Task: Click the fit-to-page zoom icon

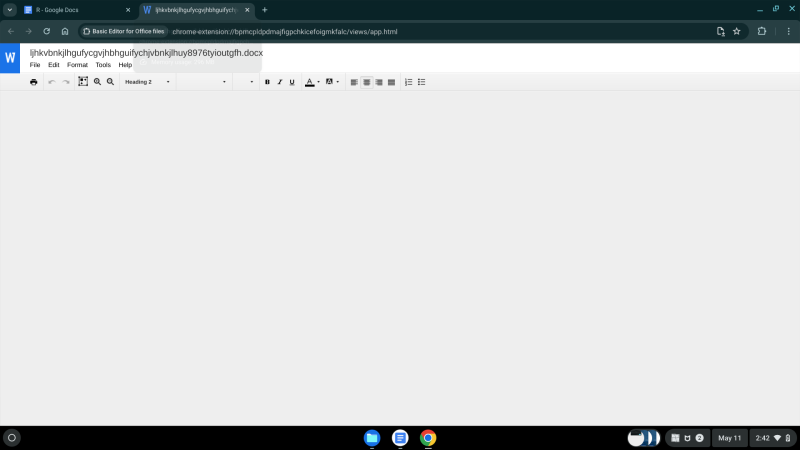Action: pos(83,82)
